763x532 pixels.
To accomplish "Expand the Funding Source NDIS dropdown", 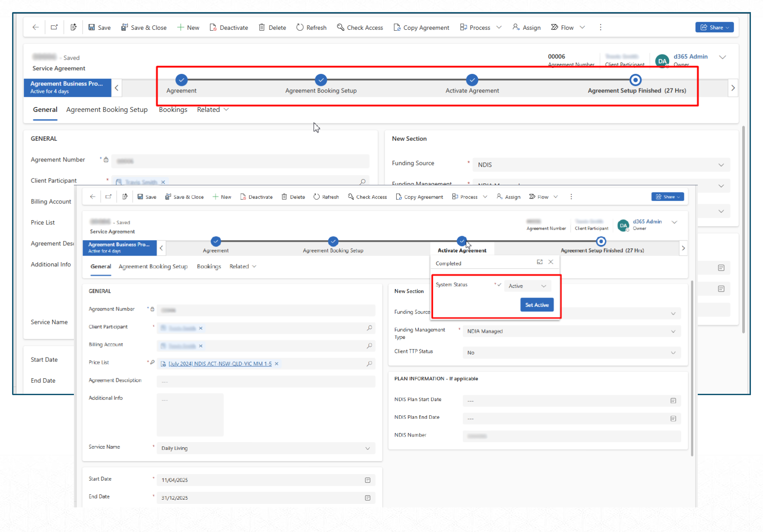I will 601,165.
